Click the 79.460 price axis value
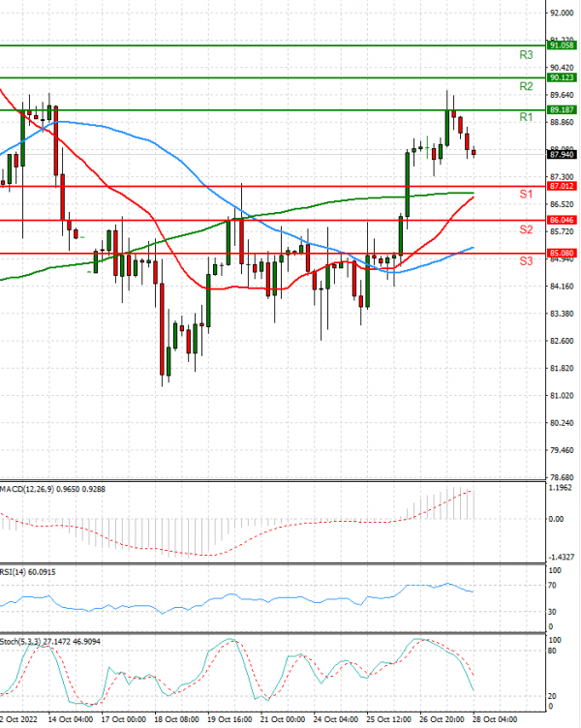 click(x=562, y=450)
